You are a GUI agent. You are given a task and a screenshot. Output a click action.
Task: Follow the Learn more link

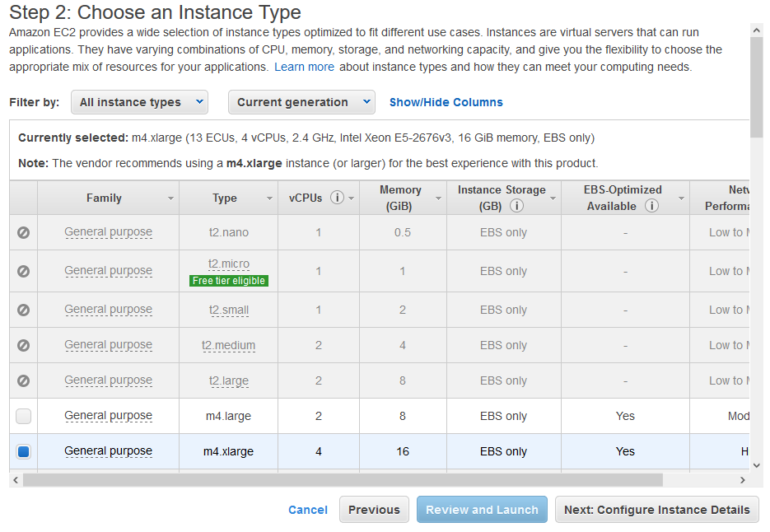click(x=304, y=67)
